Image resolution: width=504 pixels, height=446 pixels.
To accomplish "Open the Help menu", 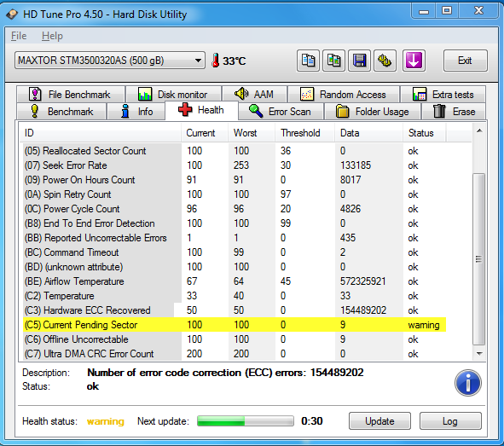I will 52,36.
